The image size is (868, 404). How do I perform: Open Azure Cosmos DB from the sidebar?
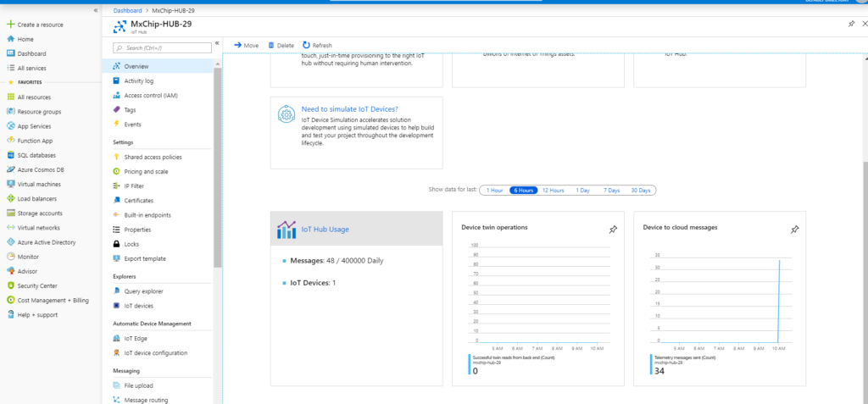42,169
